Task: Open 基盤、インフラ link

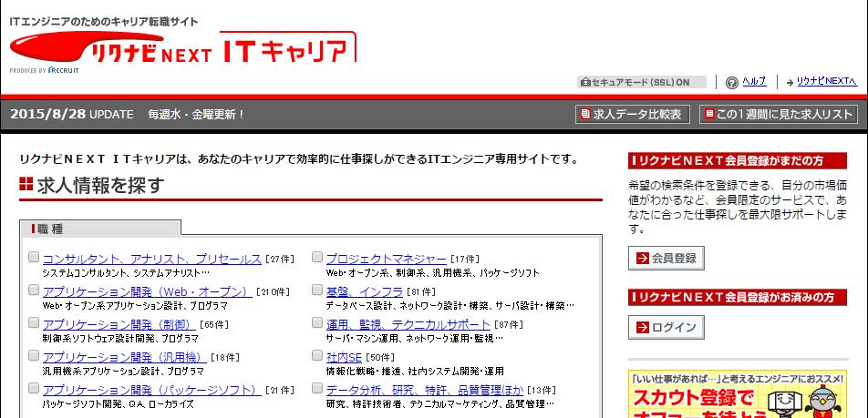Action: [365, 291]
